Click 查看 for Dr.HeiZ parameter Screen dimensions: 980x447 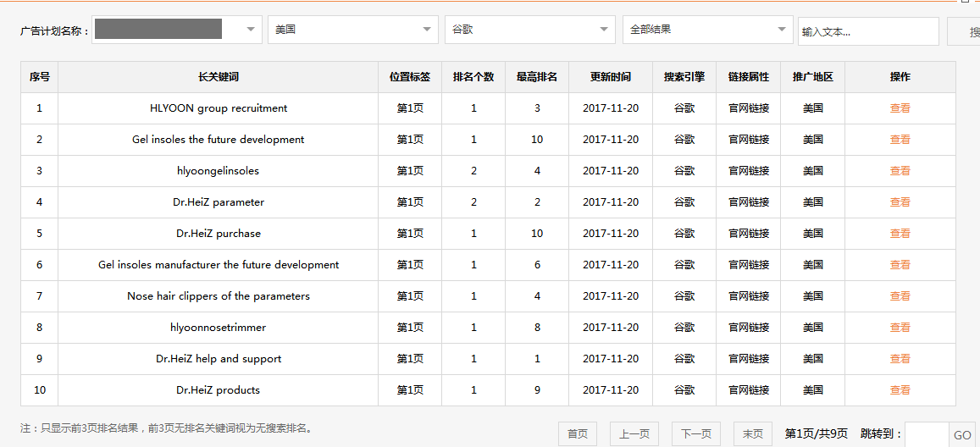click(900, 201)
